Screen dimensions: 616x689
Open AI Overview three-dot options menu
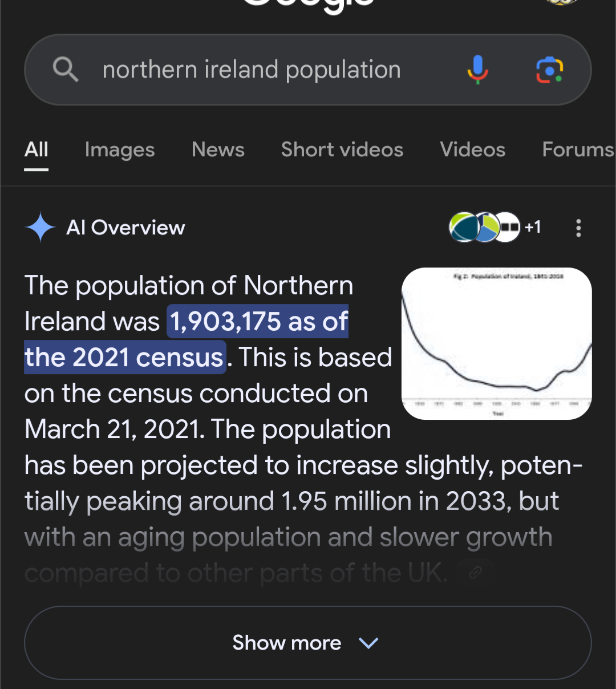point(578,228)
